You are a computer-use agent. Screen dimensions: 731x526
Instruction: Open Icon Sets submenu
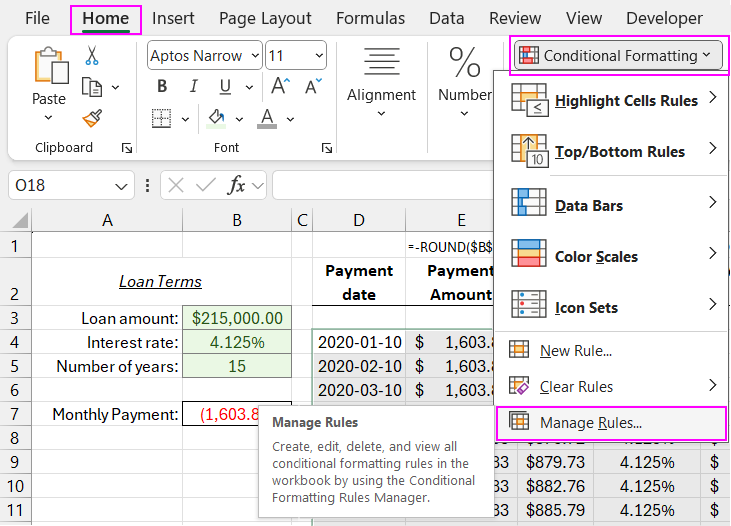611,307
